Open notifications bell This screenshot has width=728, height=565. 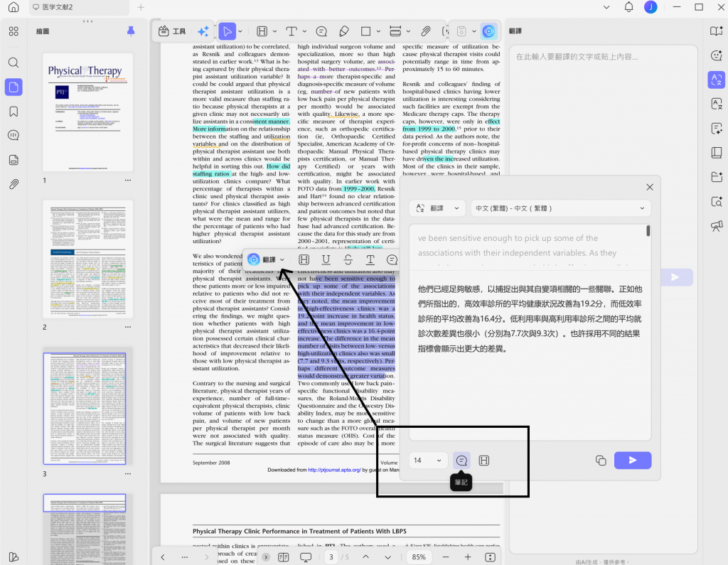(x=628, y=7)
